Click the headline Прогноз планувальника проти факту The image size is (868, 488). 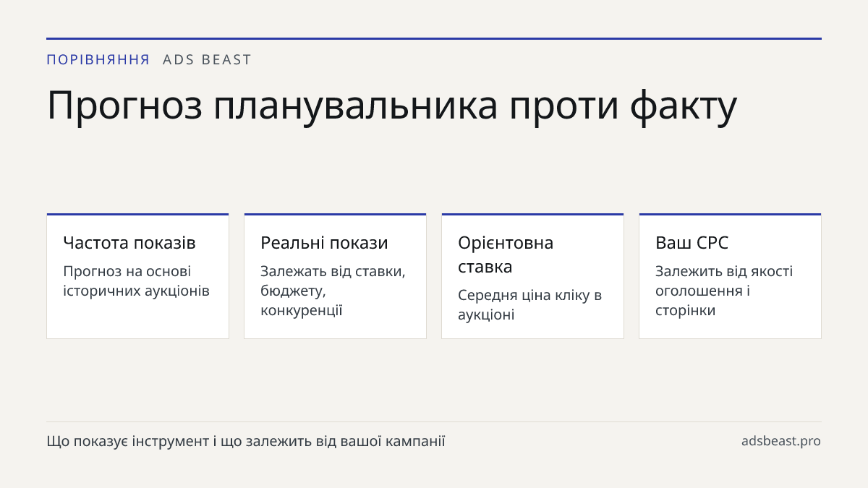coord(392,106)
